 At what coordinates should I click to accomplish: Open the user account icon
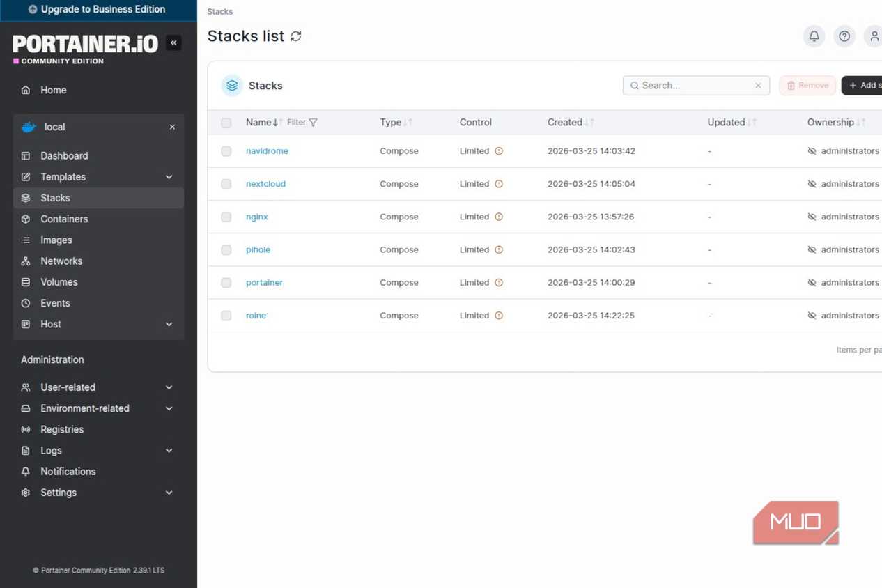click(x=874, y=36)
